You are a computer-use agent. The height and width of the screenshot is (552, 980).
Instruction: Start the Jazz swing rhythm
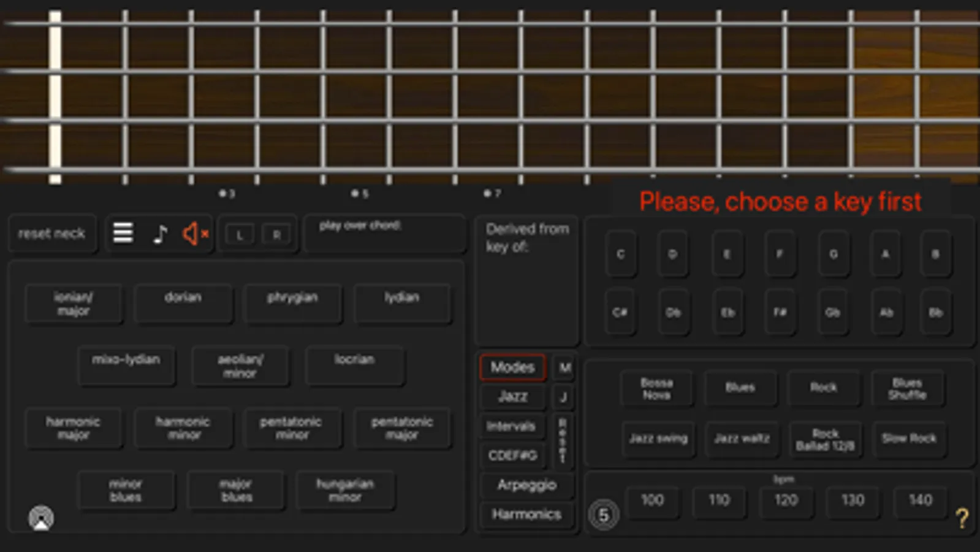point(658,439)
